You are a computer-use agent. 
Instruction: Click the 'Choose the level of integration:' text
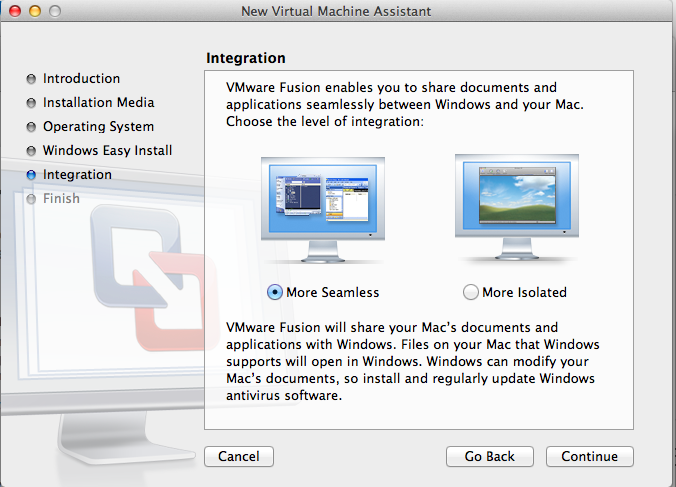325,122
